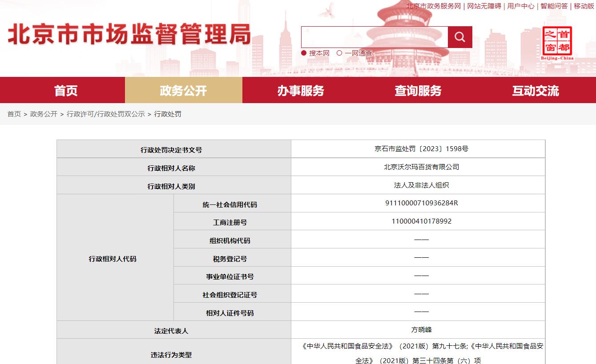Viewport: 596px width, 364px height.
Task: Open 网站无障碍 top link
Action: (484, 6)
